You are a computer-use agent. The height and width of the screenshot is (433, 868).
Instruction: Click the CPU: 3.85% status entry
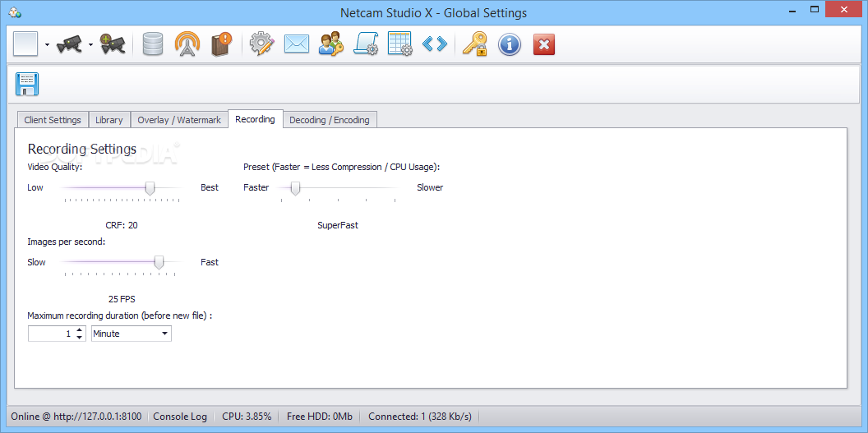pyautogui.click(x=247, y=417)
